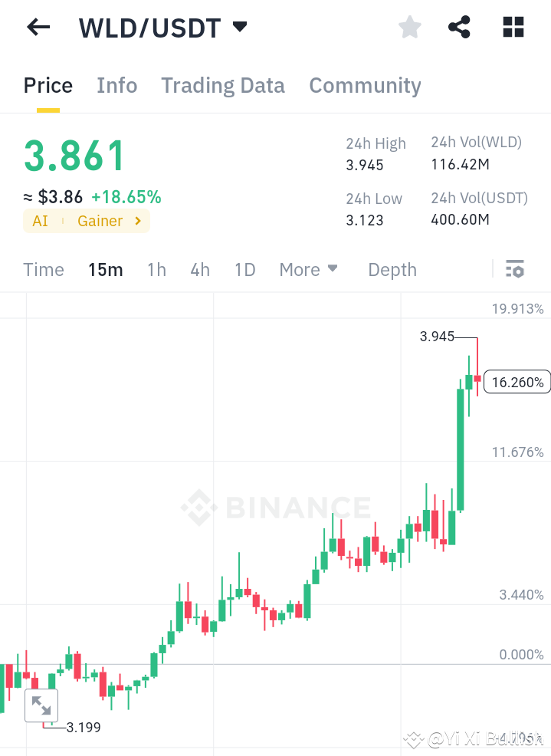Tap the 16.260% price change label

(517, 381)
